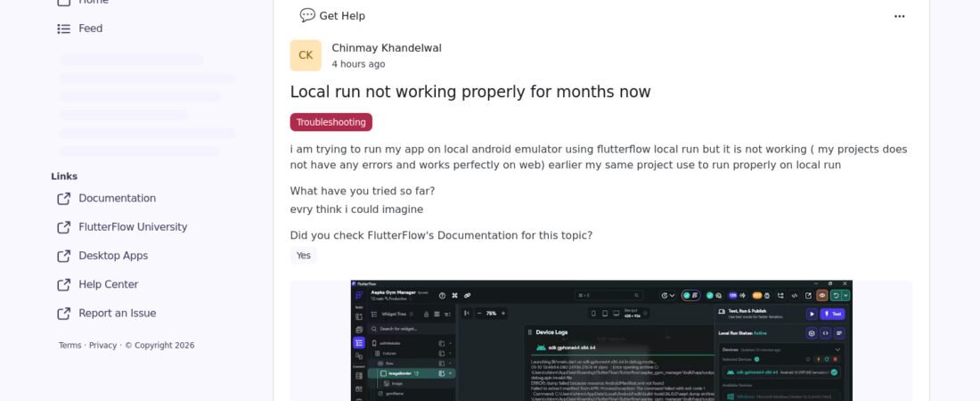Select the Troubleshooting tag
Image resolution: width=980 pixels, height=401 pixels.
[x=331, y=122]
